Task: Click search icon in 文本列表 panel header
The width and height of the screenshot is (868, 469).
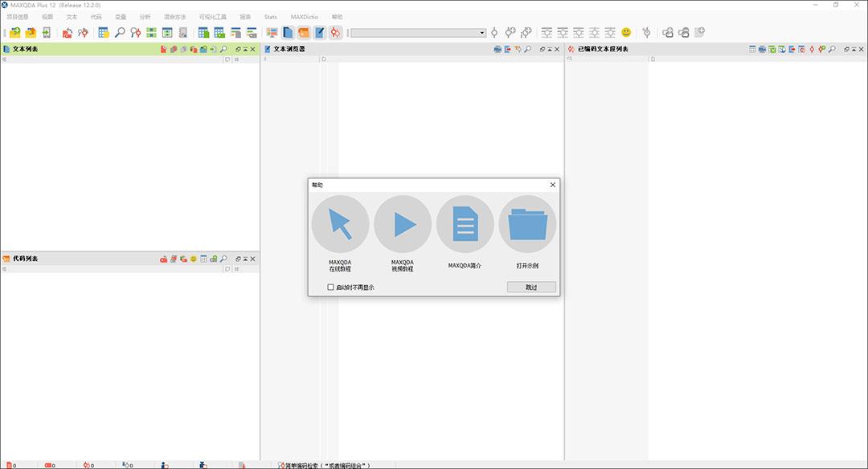Action: coord(223,49)
